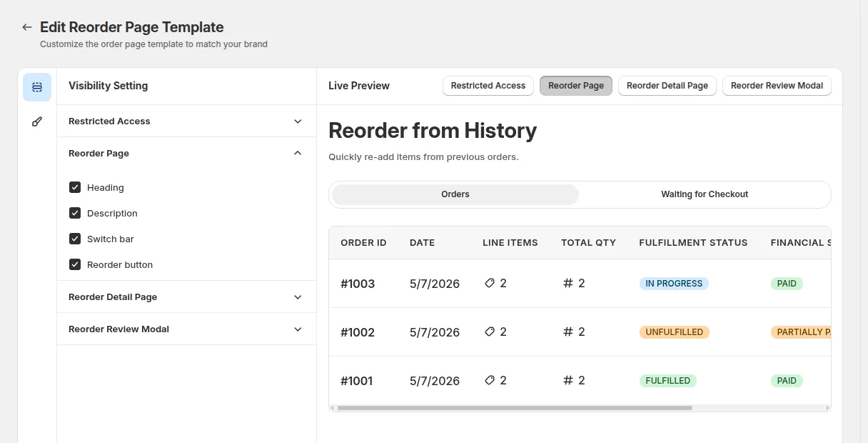868x443 pixels.
Task: Click the TOTAL QTY column header
Action: pyautogui.click(x=588, y=243)
